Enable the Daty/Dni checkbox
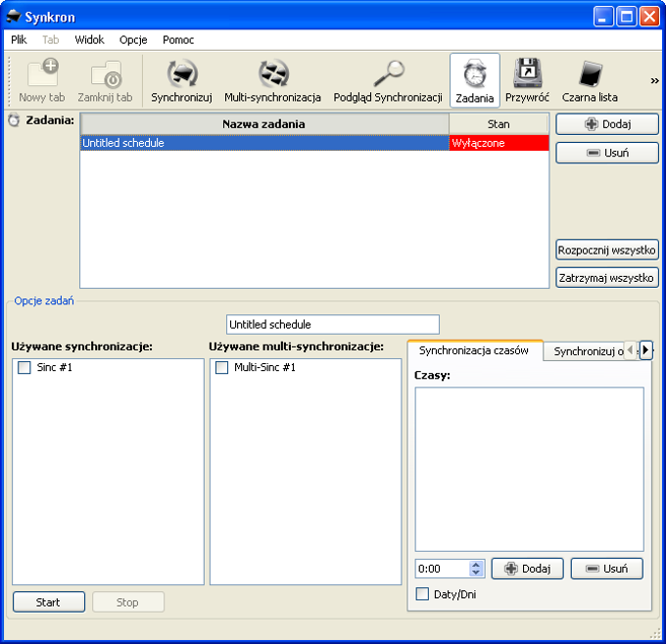The image size is (666, 644). [x=422, y=594]
